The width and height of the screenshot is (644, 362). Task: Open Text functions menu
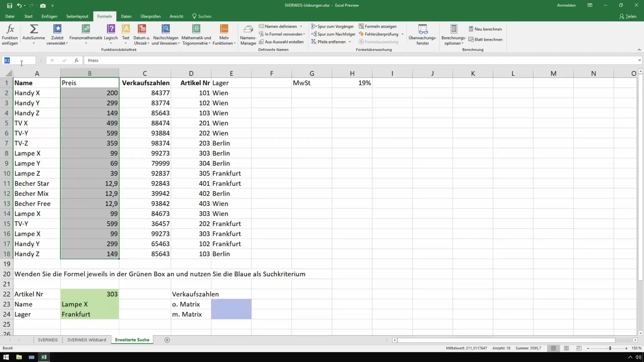point(126,34)
